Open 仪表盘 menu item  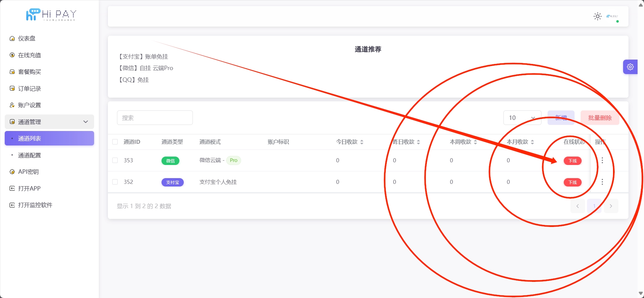point(49,38)
